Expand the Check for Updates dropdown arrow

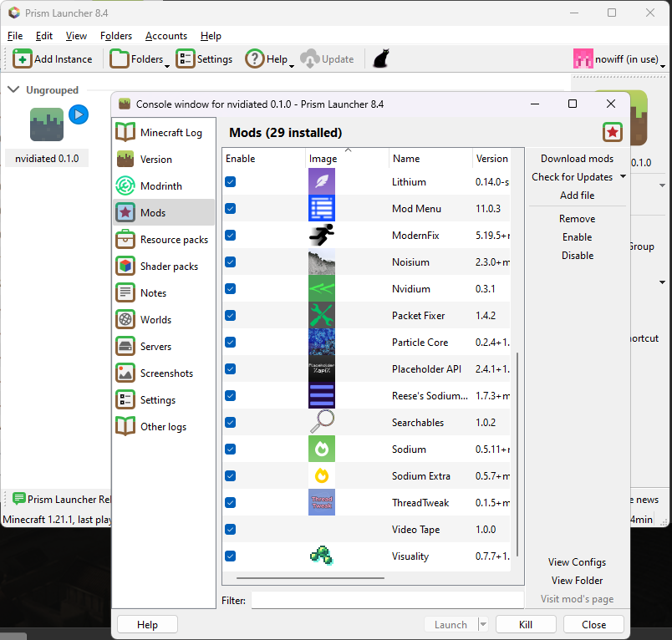[623, 177]
